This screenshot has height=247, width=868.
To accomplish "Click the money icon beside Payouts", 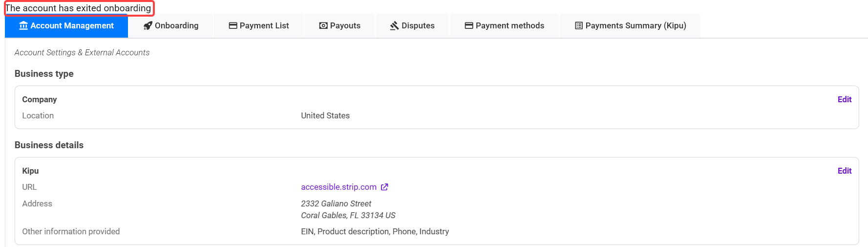I will (323, 26).
